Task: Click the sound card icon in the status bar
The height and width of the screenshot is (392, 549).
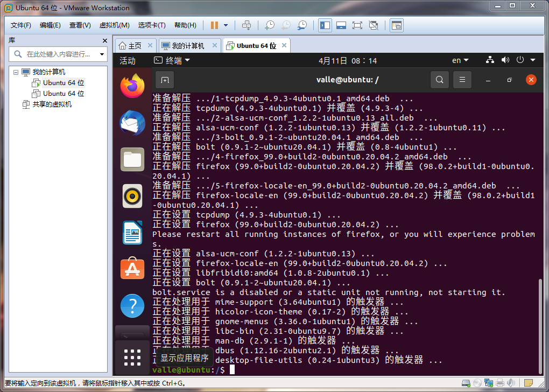Action: click(x=511, y=383)
